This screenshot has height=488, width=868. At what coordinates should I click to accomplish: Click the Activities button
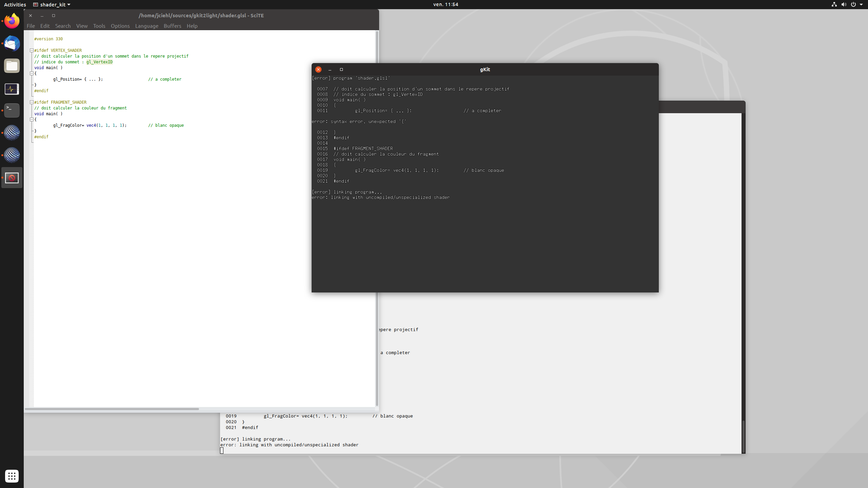coord(15,4)
